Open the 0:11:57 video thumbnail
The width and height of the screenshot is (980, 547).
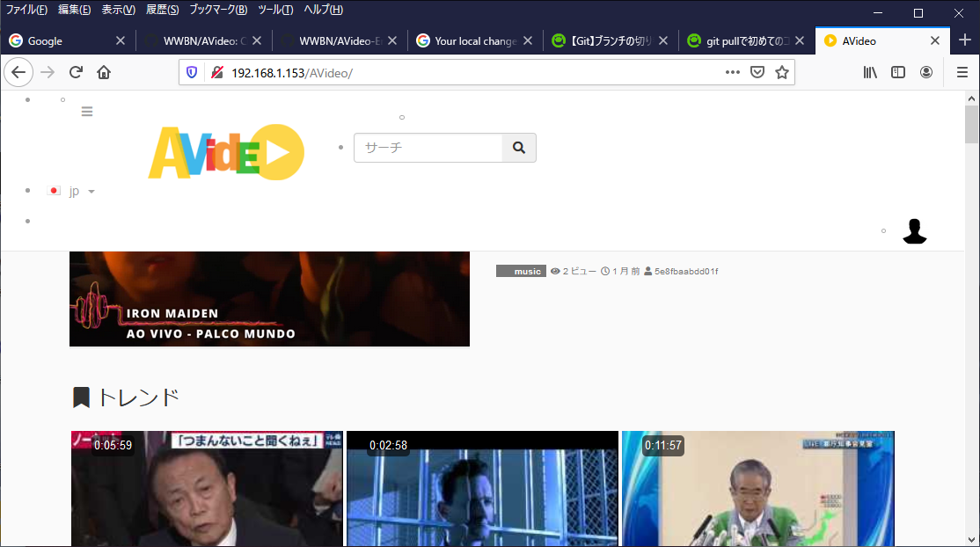tap(758, 488)
